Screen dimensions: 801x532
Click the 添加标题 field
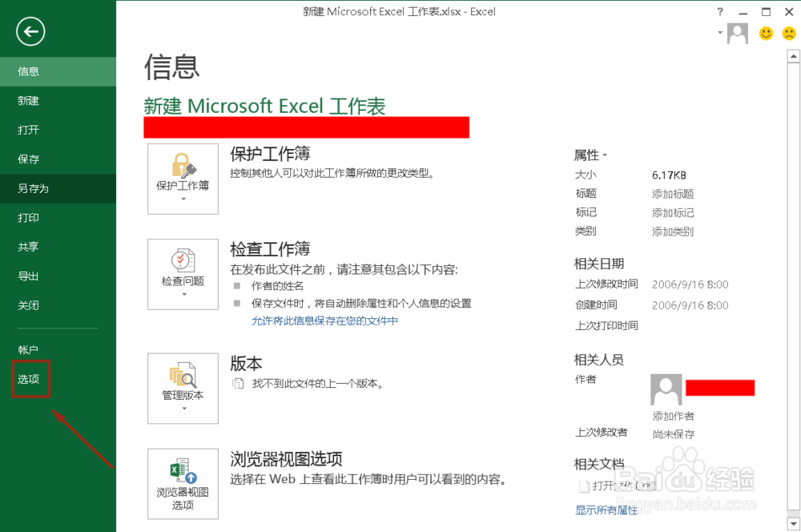pyautogui.click(x=673, y=194)
